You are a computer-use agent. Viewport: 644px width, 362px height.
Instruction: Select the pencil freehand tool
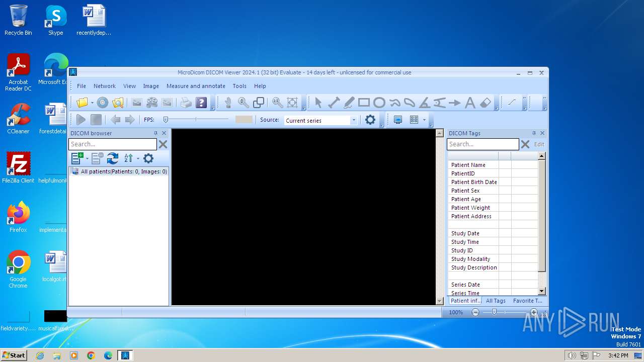coord(349,103)
